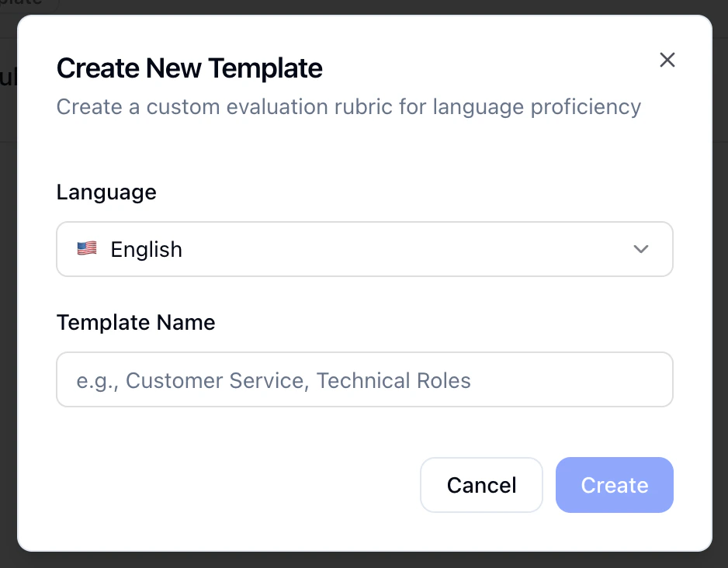The image size is (728, 568).
Task: Click the Template Name label
Action: tap(136, 322)
